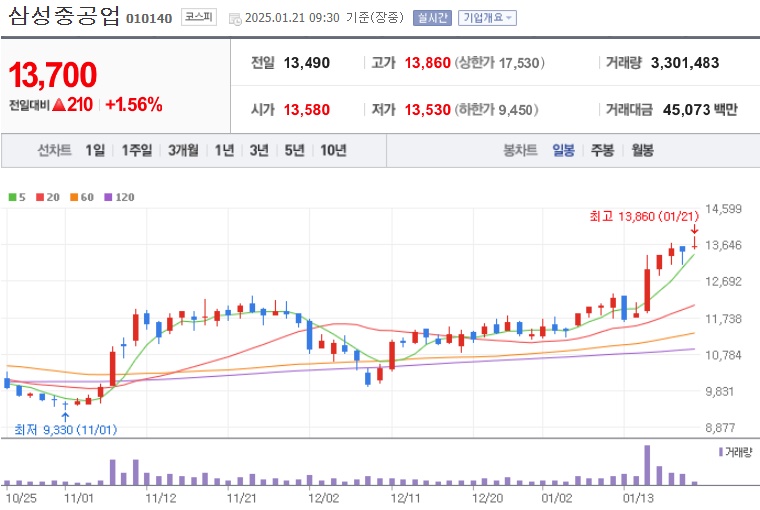This screenshot has width=760, height=510.
Task: Select the 3년 line chart tab
Action: click(259, 150)
